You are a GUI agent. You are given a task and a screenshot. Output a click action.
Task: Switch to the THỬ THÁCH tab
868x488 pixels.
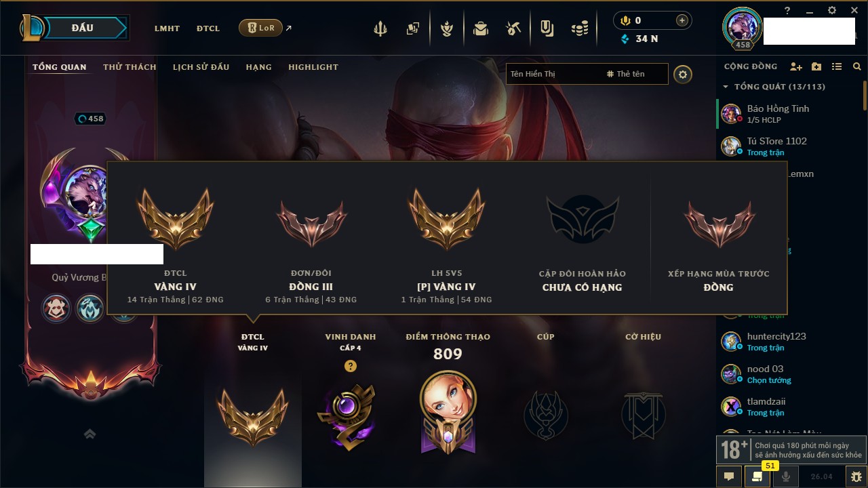click(x=130, y=67)
